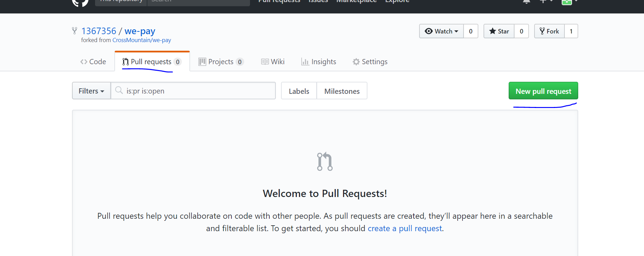Open Issues in the top navigation
This screenshot has width=644, height=256.
click(318, 1)
